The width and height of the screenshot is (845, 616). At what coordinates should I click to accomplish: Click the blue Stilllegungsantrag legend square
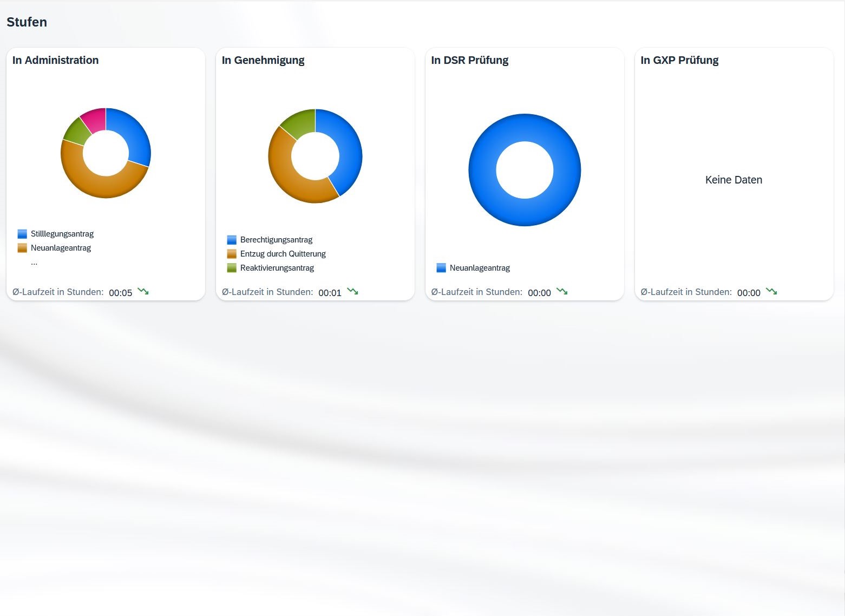click(x=22, y=234)
